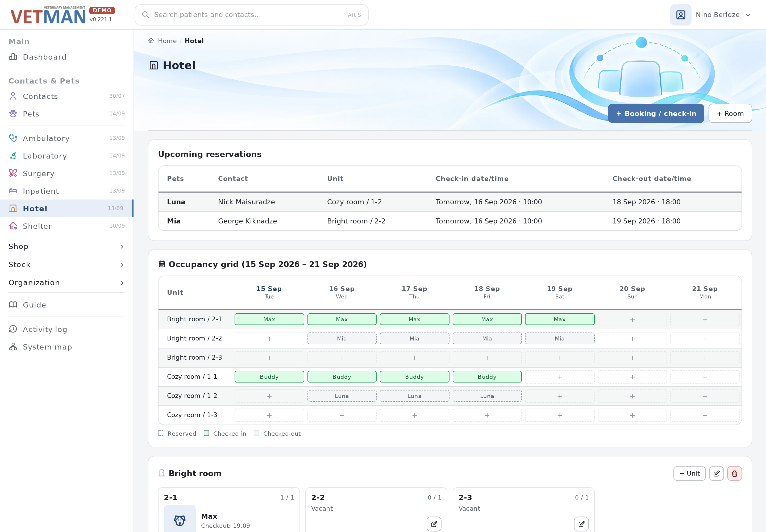Viewport: 766px width, 532px height.
Task: Add a Unit to Bright room
Action: click(x=689, y=473)
